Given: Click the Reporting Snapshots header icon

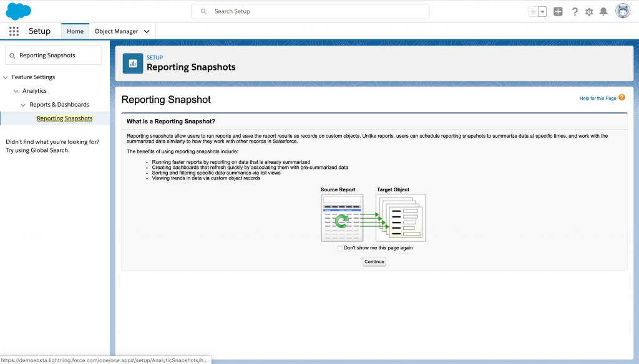Looking at the screenshot, I should click(x=132, y=63).
